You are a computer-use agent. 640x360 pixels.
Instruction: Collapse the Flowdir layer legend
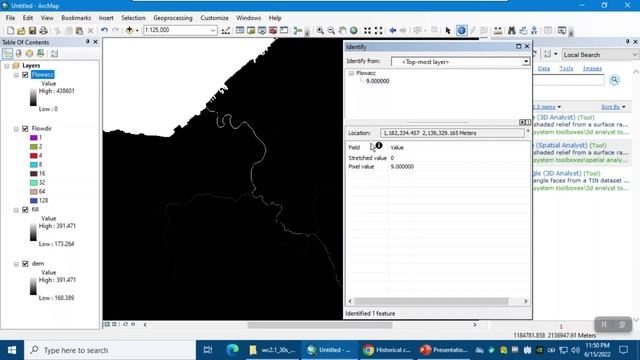point(16,129)
